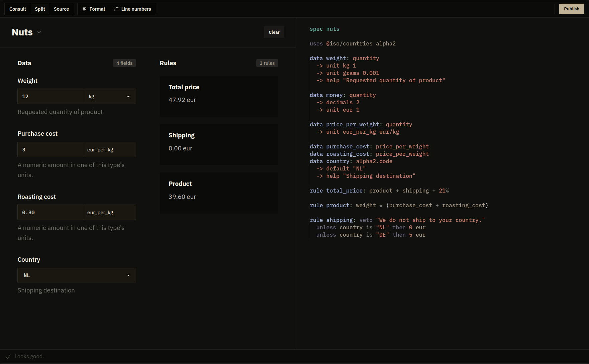Click the '-> unit eur_per_kg eur/kg' line
This screenshot has width=589, height=364.
358,132
